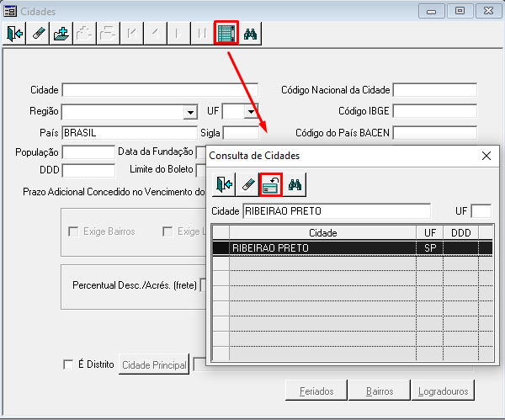Select the RIBEIRAO PRETO row in results grid
505x420 pixels.
pyautogui.click(x=353, y=248)
